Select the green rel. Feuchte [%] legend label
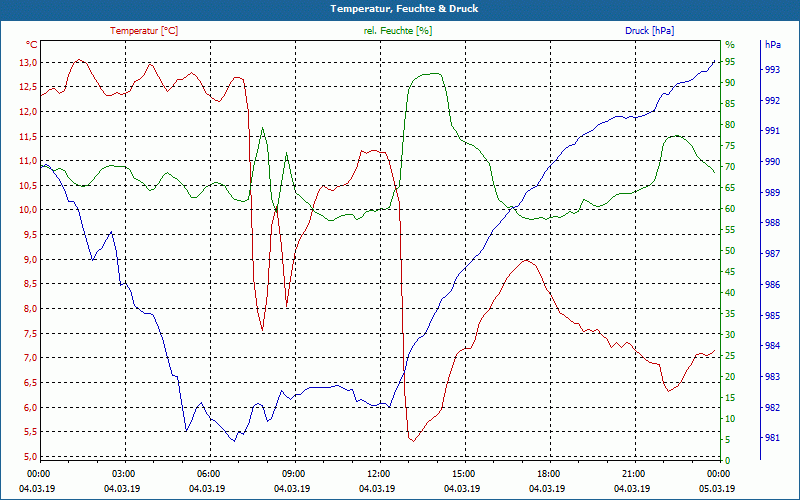The height and width of the screenshot is (500, 800). (x=398, y=31)
